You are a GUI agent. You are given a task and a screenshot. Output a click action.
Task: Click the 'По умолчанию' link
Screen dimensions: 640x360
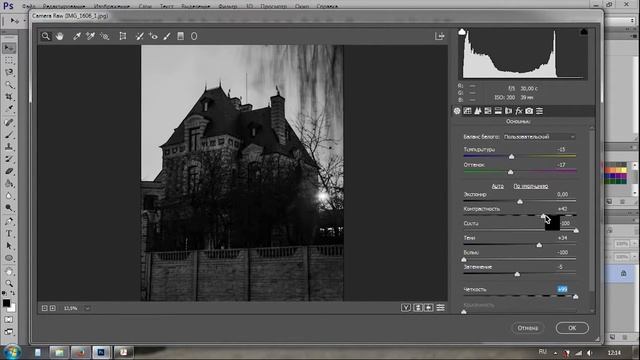pyautogui.click(x=531, y=186)
